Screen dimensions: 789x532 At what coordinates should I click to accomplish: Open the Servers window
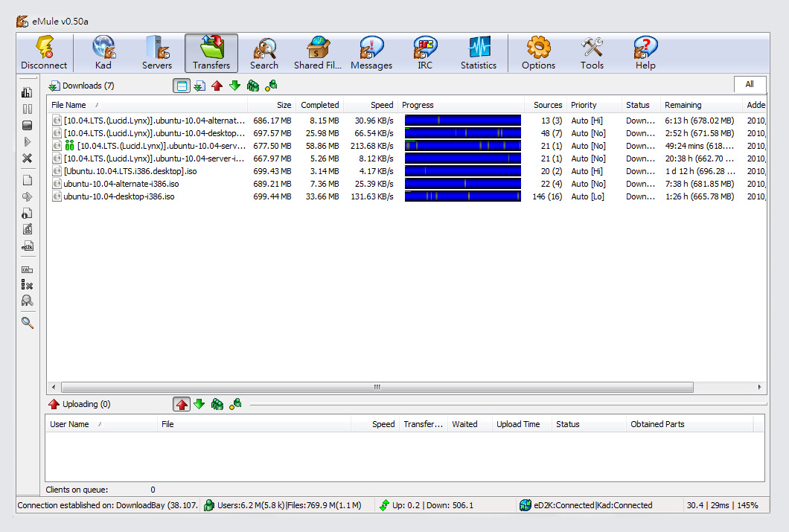[157, 53]
